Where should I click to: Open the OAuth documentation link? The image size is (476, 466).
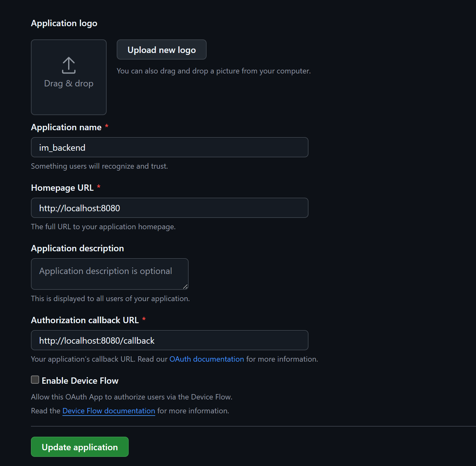207,359
